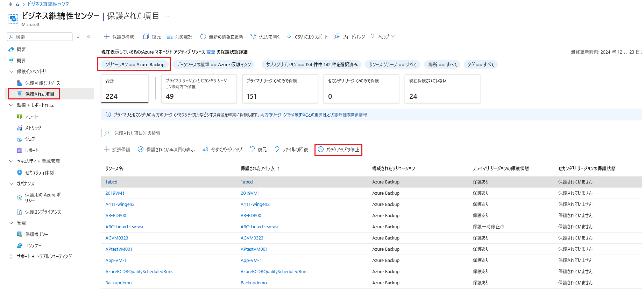This screenshot has width=644, height=298.
Task: Expand サポート + トラブルシューティング section
Action: pos(11,256)
